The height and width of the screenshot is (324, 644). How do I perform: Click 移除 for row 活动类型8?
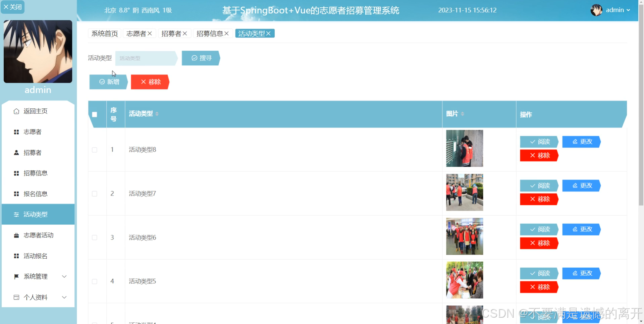(x=539, y=155)
